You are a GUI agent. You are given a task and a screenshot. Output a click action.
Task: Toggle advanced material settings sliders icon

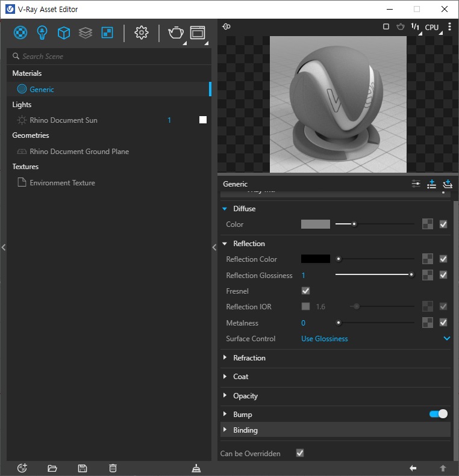click(416, 184)
